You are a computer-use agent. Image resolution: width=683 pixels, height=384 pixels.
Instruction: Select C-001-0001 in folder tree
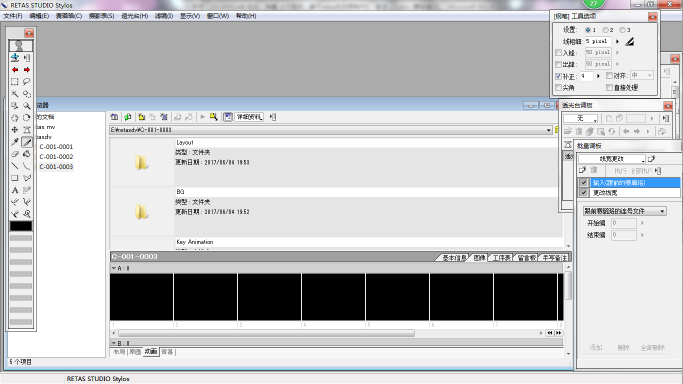coord(56,147)
